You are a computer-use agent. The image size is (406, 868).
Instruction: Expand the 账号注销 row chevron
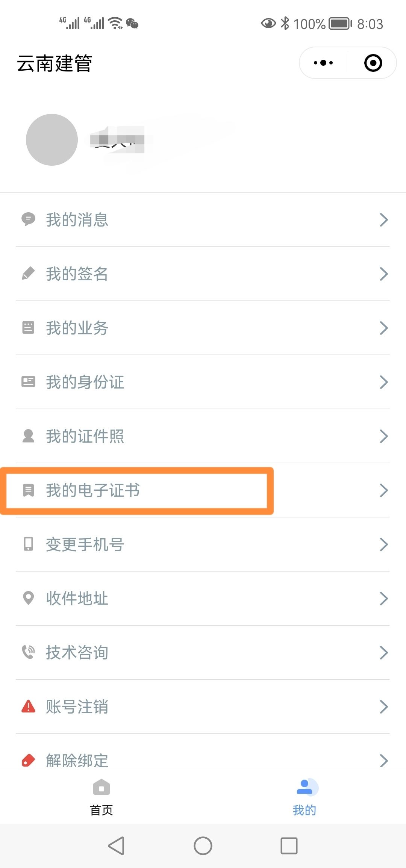[x=383, y=707]
